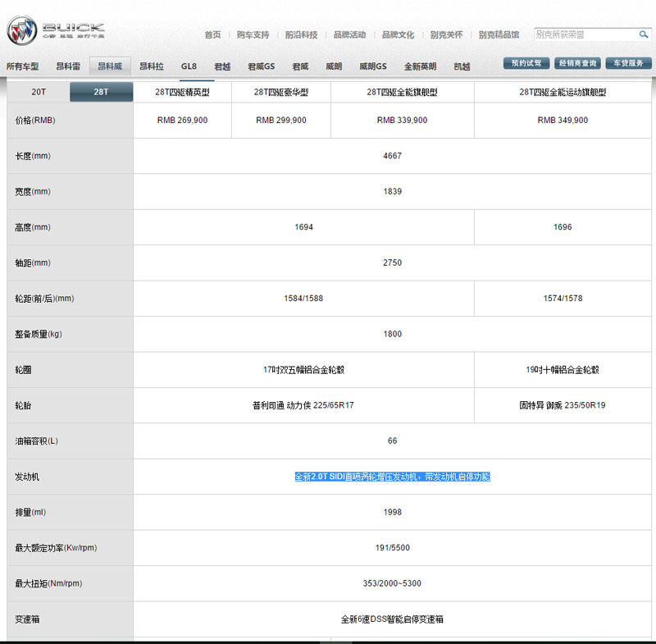This screenshot has height=644, width=656.
Task: Select the 威朗GS model tab
Action: click(373, 66)
